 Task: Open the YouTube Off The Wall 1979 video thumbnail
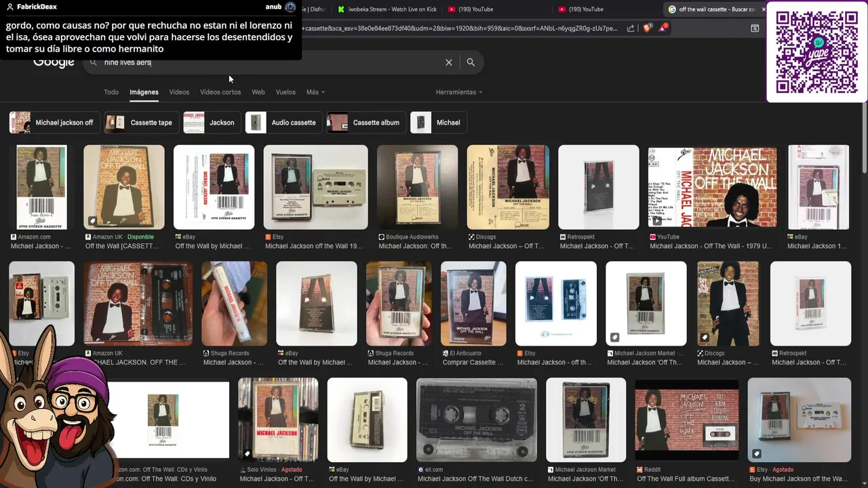click(713, 187)
